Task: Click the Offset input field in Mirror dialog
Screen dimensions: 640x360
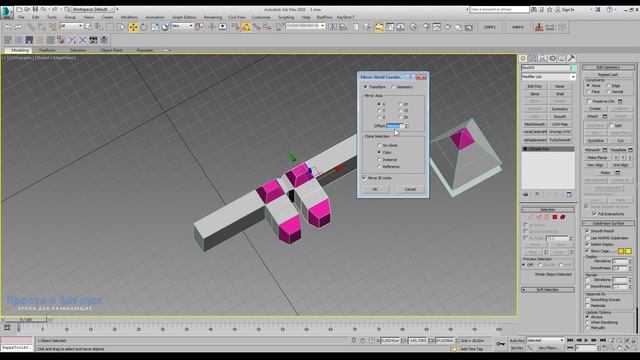Action: [395, 126]
